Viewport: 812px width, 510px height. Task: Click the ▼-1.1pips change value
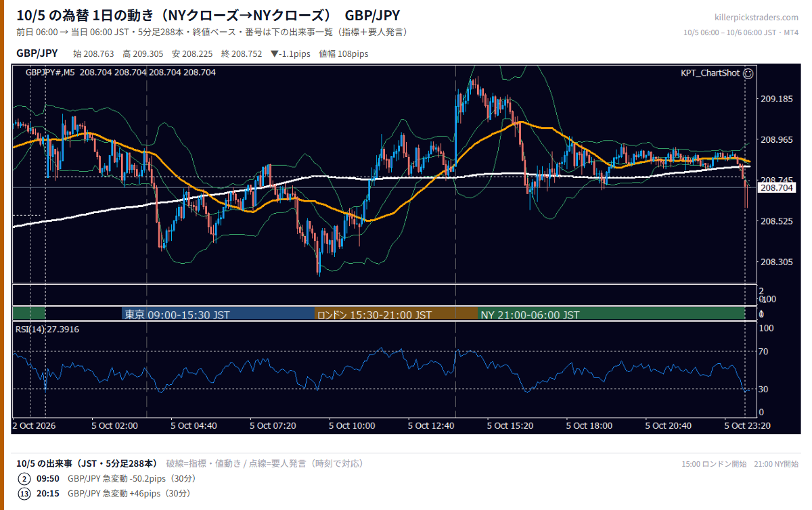[290, 54]
